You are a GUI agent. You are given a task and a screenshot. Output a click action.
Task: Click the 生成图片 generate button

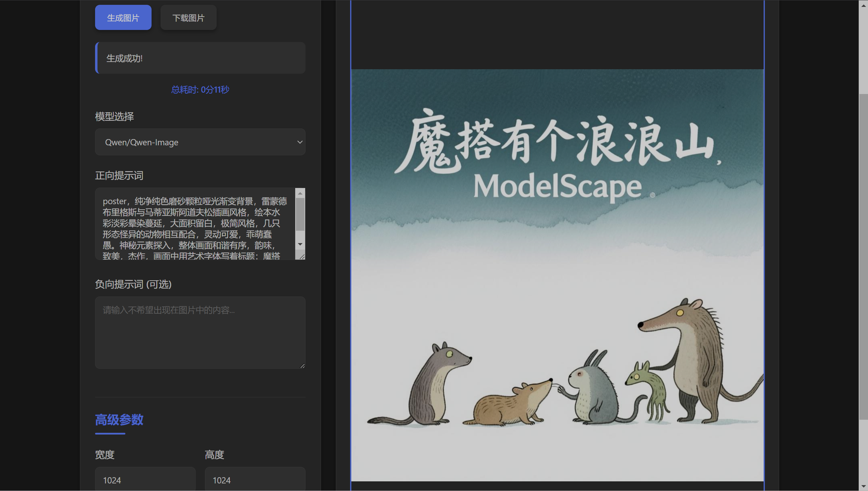click(123, 18)
